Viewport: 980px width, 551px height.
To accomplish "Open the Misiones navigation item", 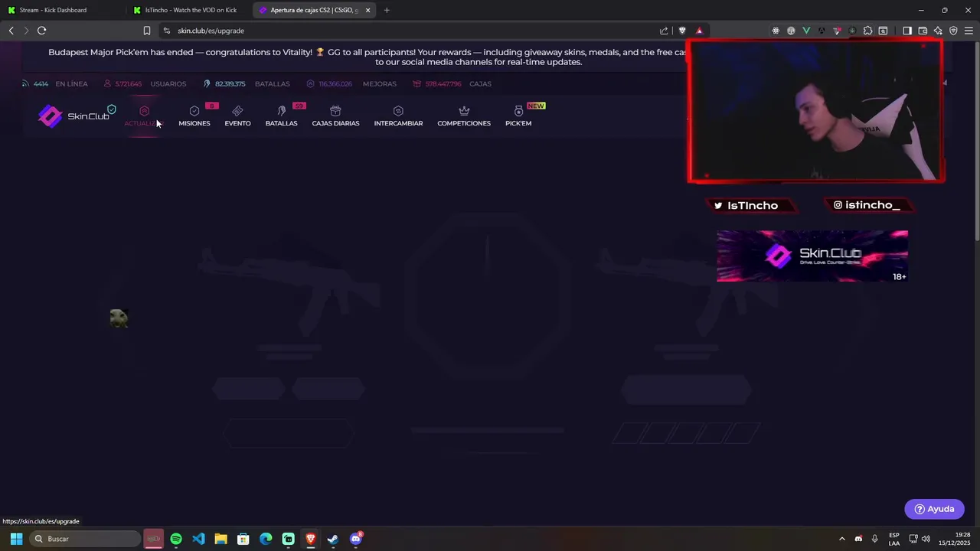I will point(194,116).
